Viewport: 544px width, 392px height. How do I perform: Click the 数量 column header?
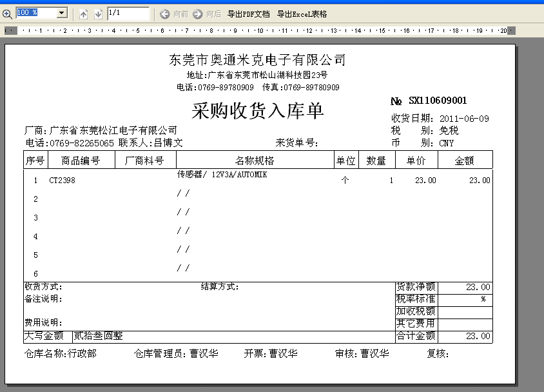click(376, 161)
